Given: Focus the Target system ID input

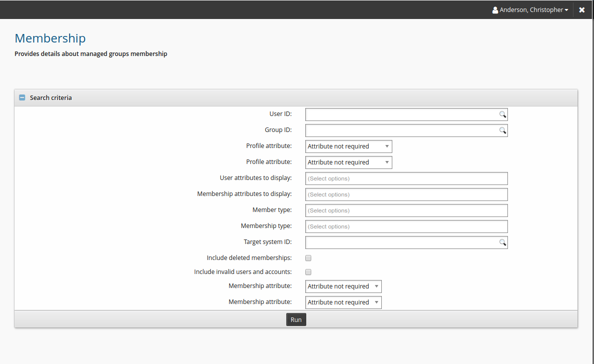Looking at the screenshot, I should click(x=401, y=242).
